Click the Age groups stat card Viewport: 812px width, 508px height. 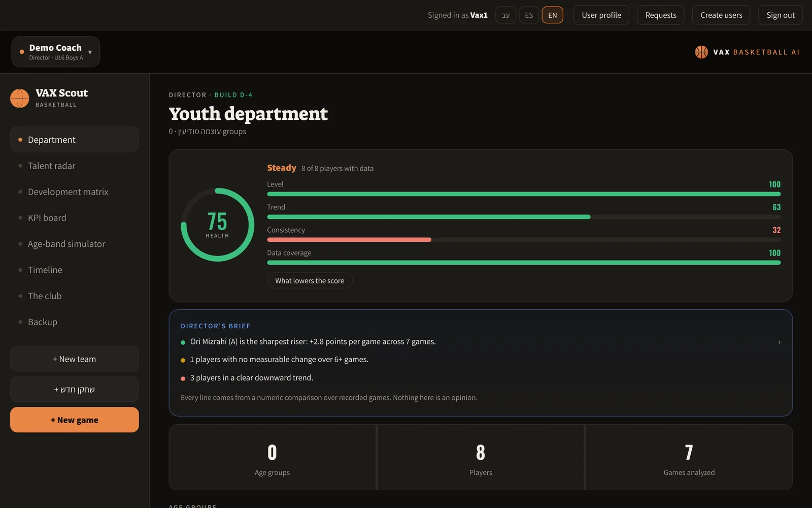[x=273, y=457]
